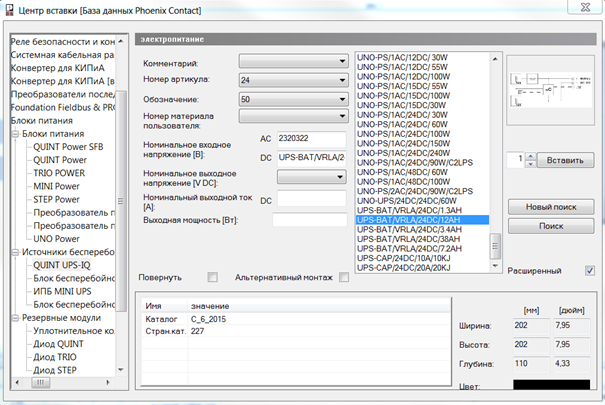The image size is (605, 405).
Task: Click the Поиск button
Action: [551, 226]
